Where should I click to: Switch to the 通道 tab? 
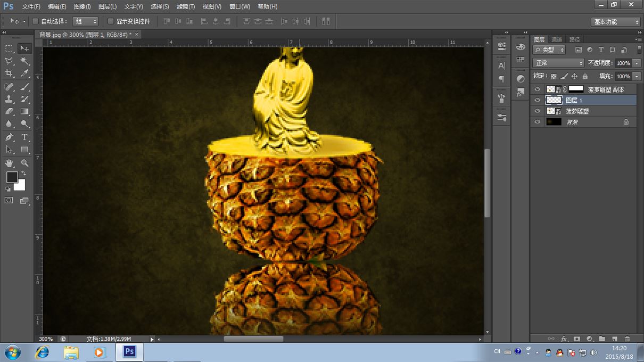coord(557,39)
